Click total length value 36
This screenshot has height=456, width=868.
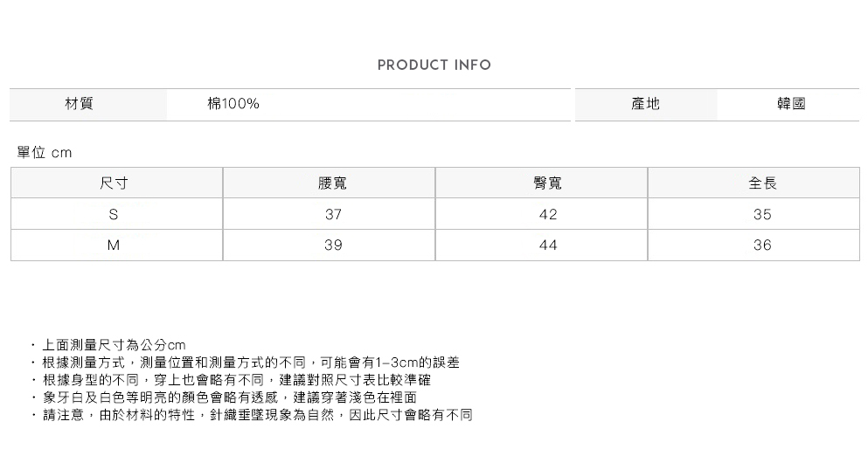coord(762,245)
